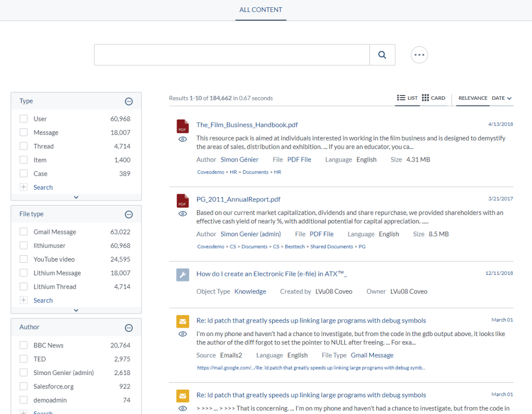Open Author facet settings icon
Viewport: 532px width, 414px height.
click(x=128, y=327)
